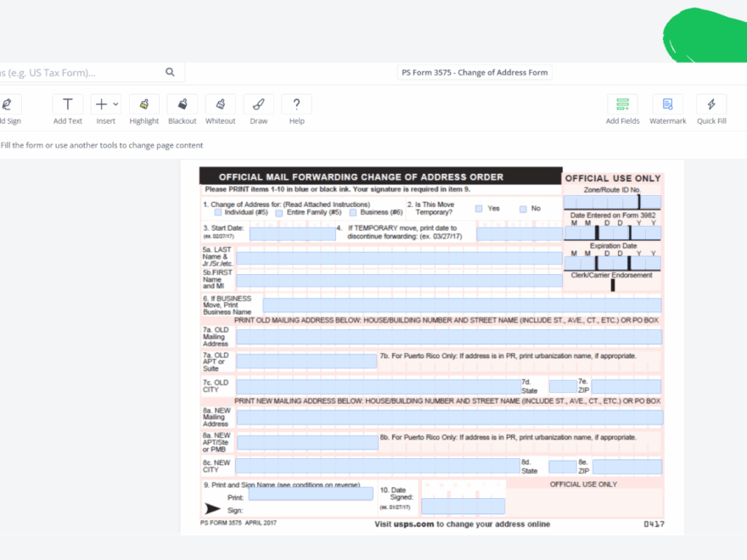Click the Insert plus icon
The height and width of the screenshot is (560, 747).
101,104
